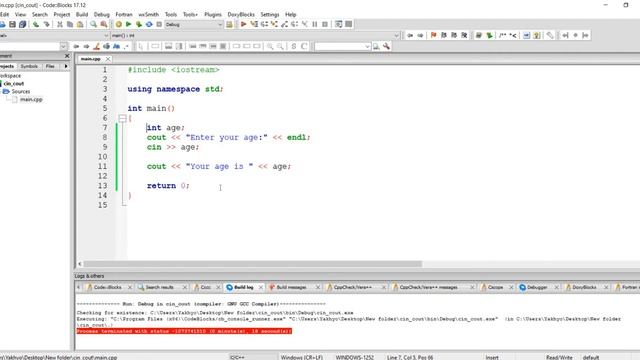The image size is (640, 360).
Task: Click the debugger Step out icon
Action: [x=284, y=24]
